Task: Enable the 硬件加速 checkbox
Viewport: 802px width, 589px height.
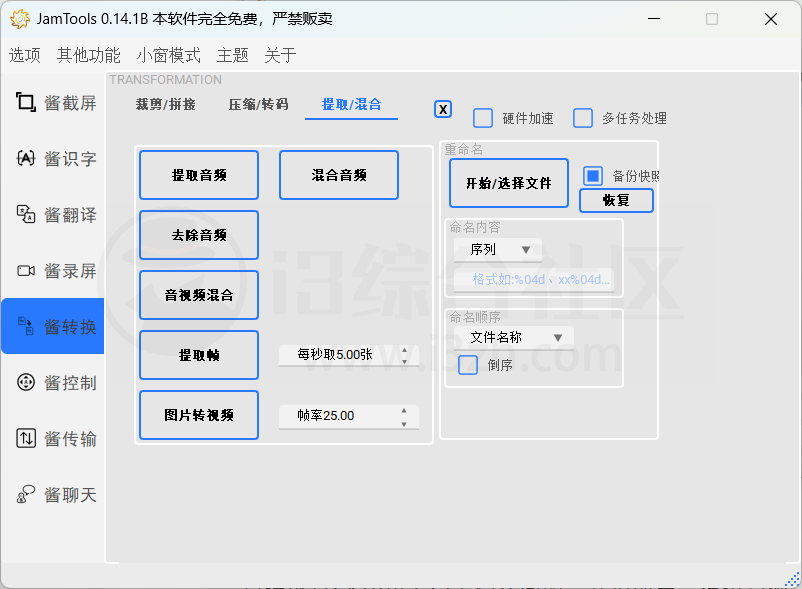Action: (483, 118)
